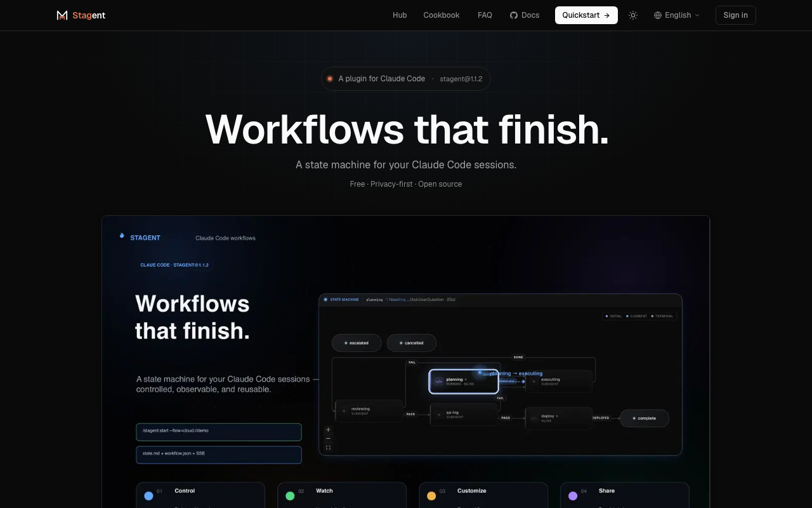
Task: Click the yellow Customize feature icon
Action: (431, 496)
